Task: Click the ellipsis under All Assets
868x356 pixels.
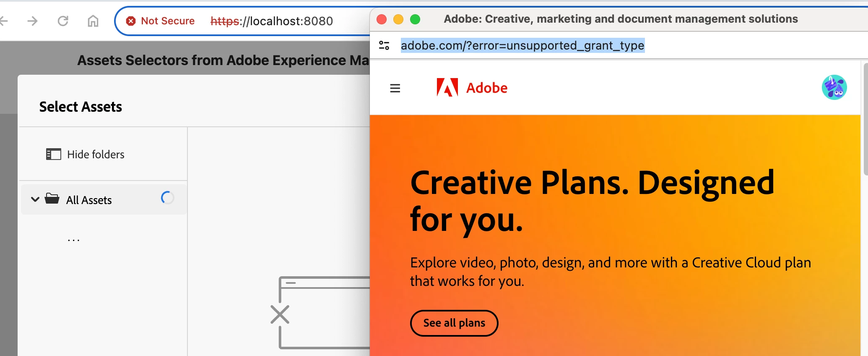Action: [74, 240]
